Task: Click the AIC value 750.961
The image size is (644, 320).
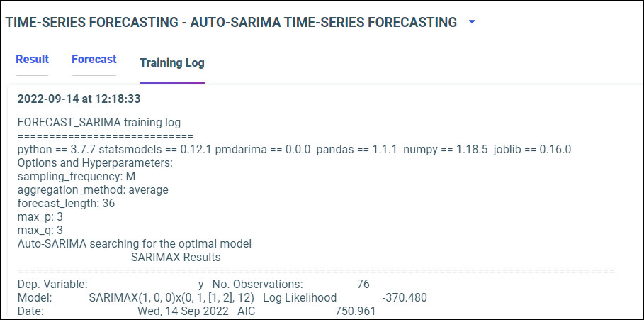Action: [355, 311]
